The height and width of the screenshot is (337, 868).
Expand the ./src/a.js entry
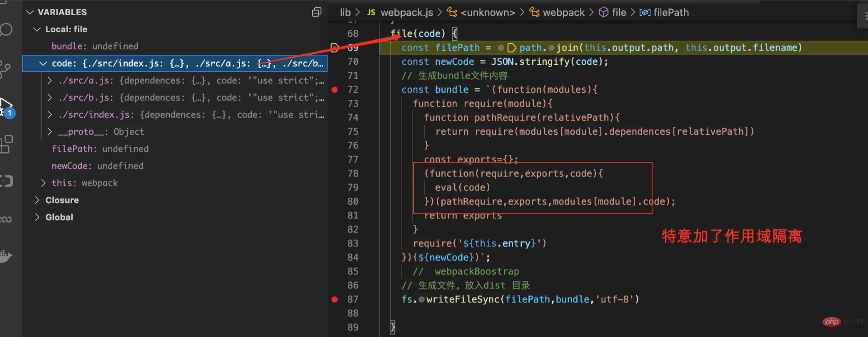pyautogui.click(x=50, y=80)
